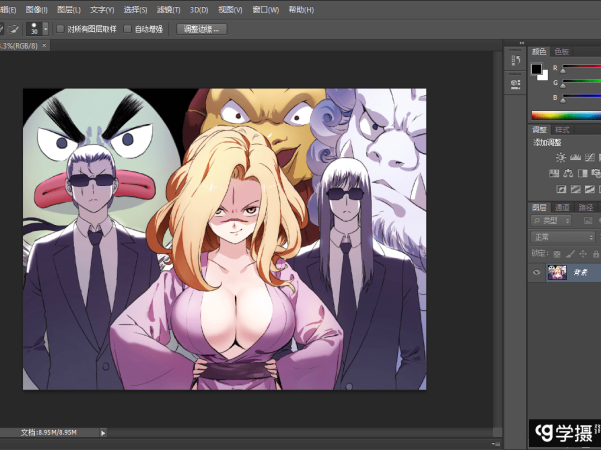
Task: Open the 类型 layer filter dropdown
Action: [x=551, y=221]
